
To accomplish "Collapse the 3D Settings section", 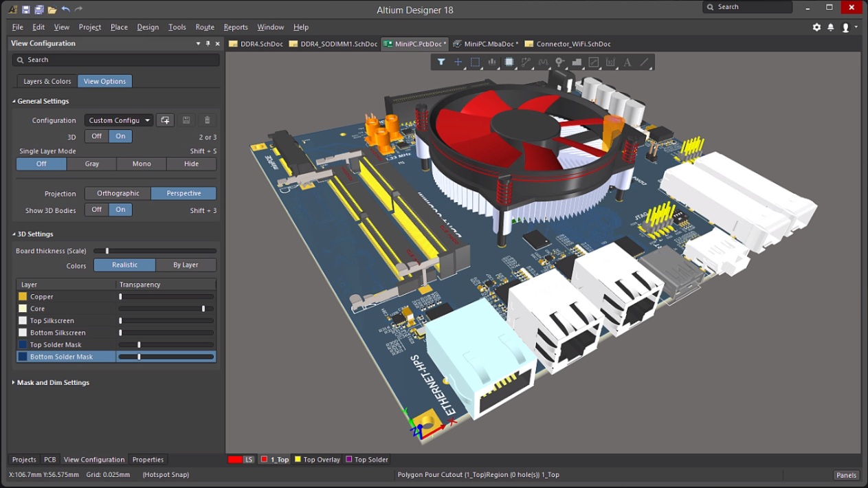I will tap(14, 234).
